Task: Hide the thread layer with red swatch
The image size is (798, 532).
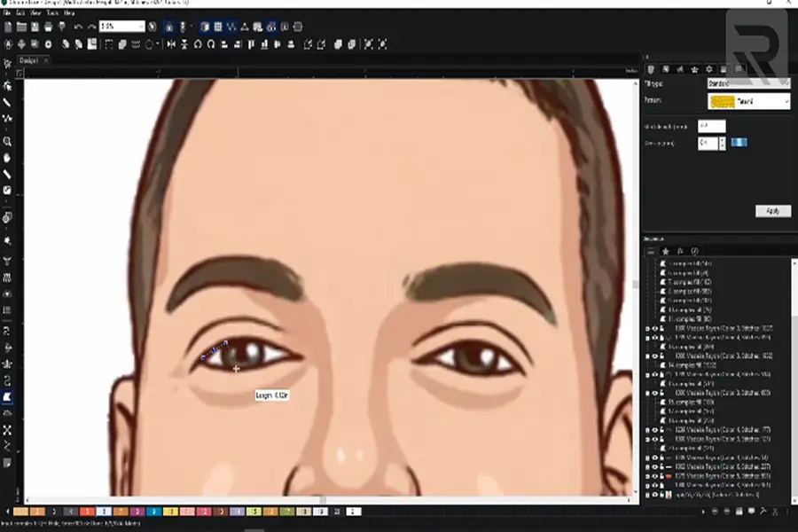Action: 654,476
